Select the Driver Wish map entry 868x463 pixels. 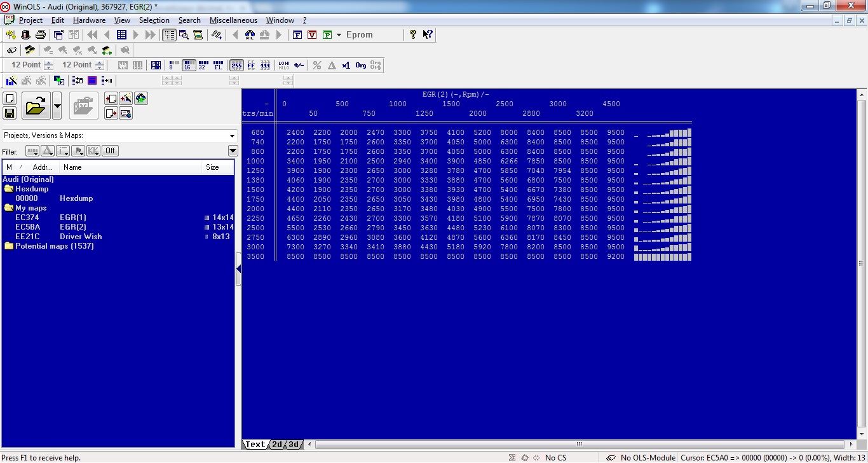coord(81,237)
